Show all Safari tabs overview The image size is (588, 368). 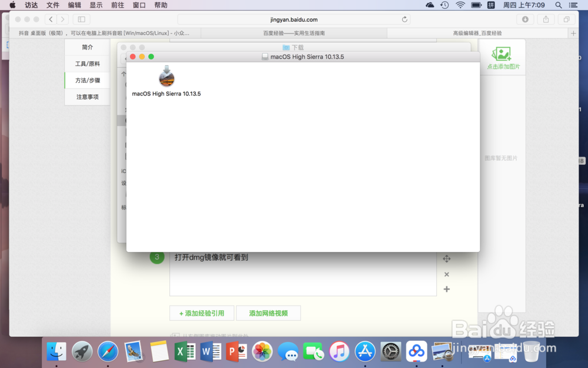tap(567, 19)
